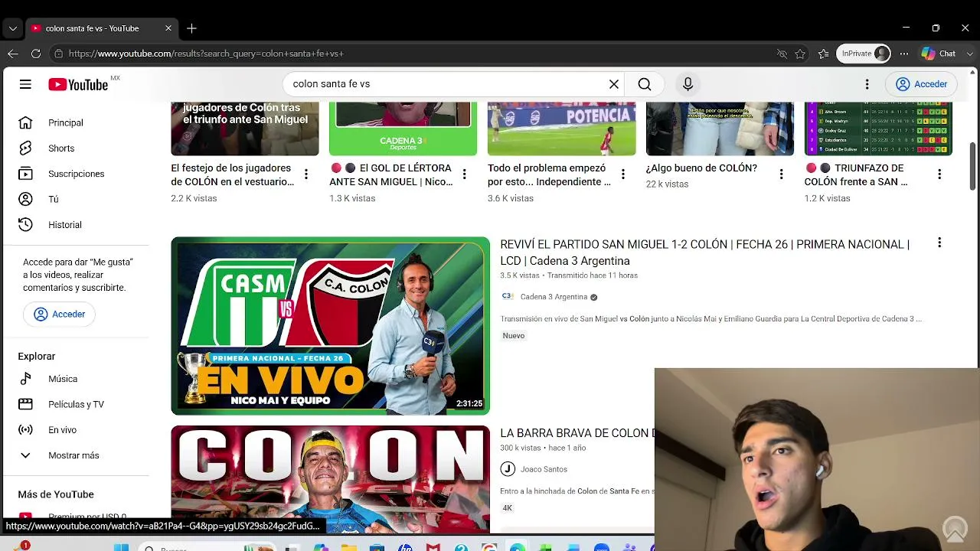Visit the Joaco Santos channel name
Viewport: 980px width, 551px height.
544,469
